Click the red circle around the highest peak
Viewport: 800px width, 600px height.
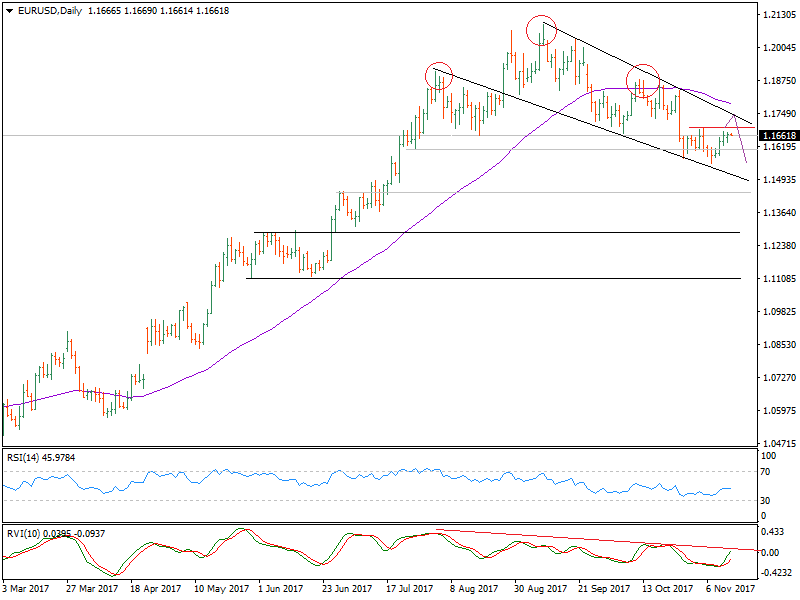click(542, 31)
